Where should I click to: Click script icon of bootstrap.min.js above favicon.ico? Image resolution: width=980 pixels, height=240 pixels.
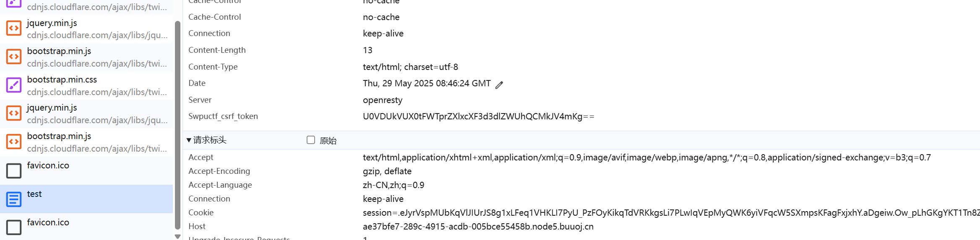14,142
